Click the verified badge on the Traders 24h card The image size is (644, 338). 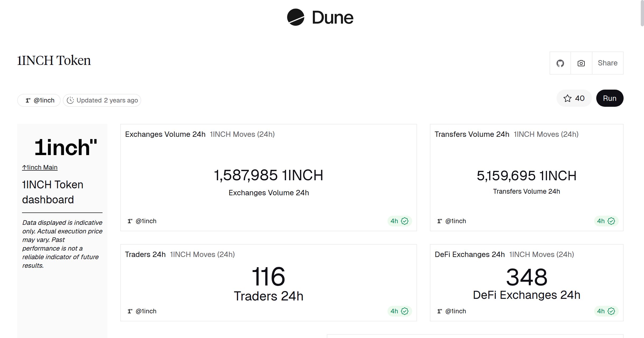pos(405,311)
